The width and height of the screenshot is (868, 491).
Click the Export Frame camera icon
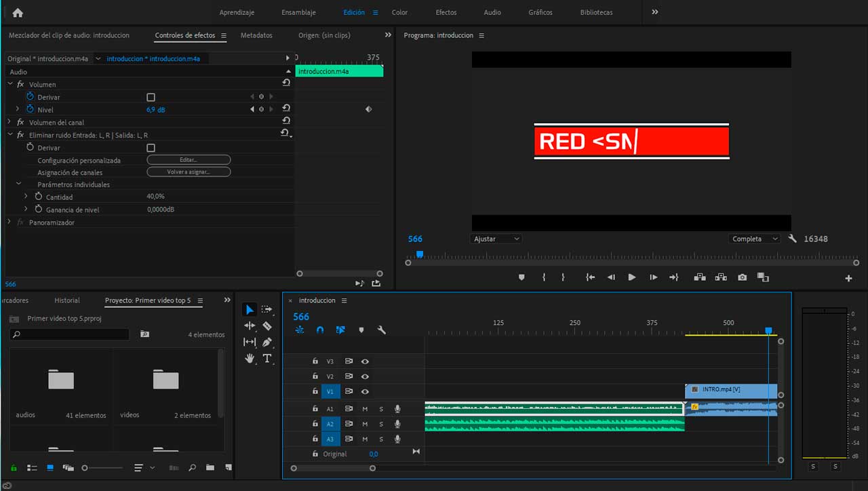tap(743, 277)
